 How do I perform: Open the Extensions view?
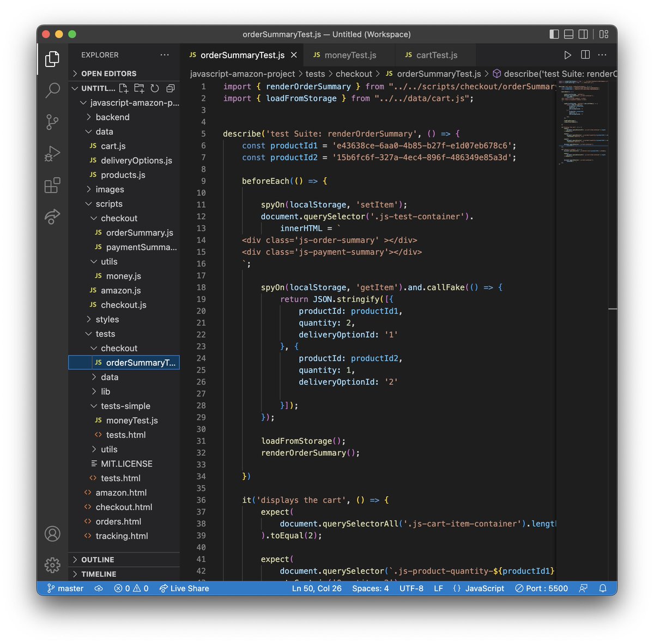[x=52, y=185]
